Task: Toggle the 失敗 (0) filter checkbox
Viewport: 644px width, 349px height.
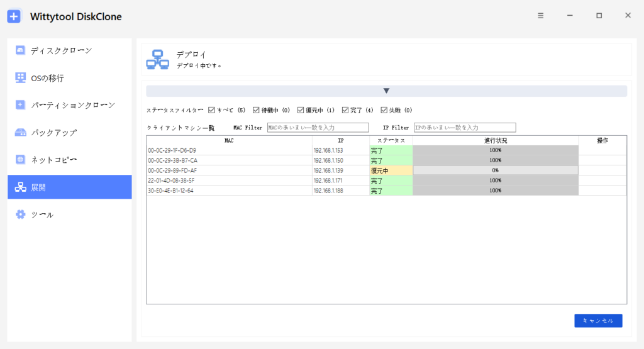Action: coord(384,110)
